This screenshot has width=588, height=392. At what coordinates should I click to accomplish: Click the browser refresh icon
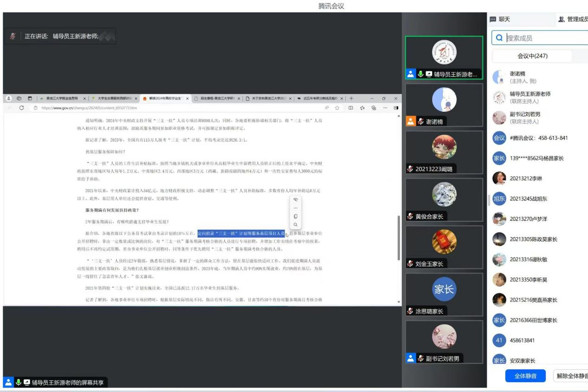click(21, 108)
